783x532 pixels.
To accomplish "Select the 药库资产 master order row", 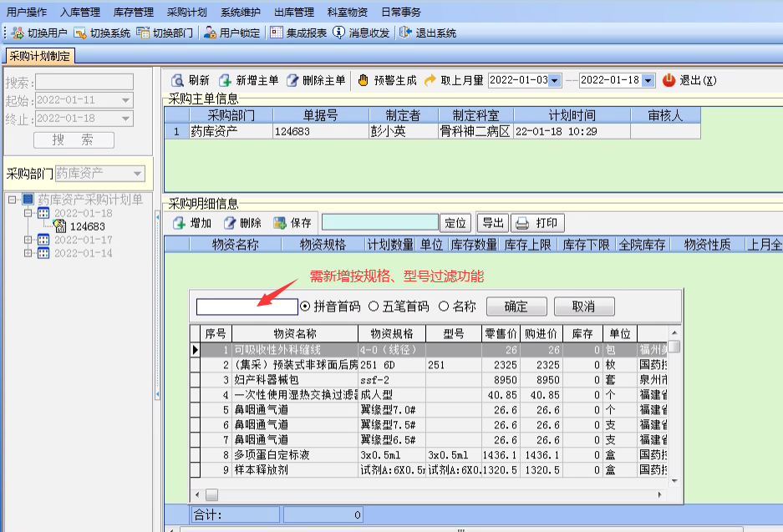I will pyautogui.click(x=433, y=132).
